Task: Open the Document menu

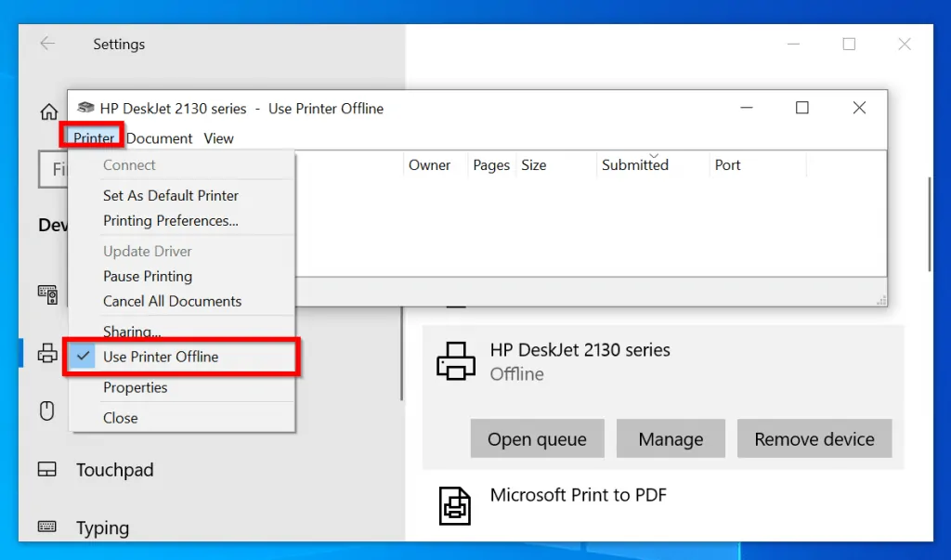Action: click(x=159, y=138)
